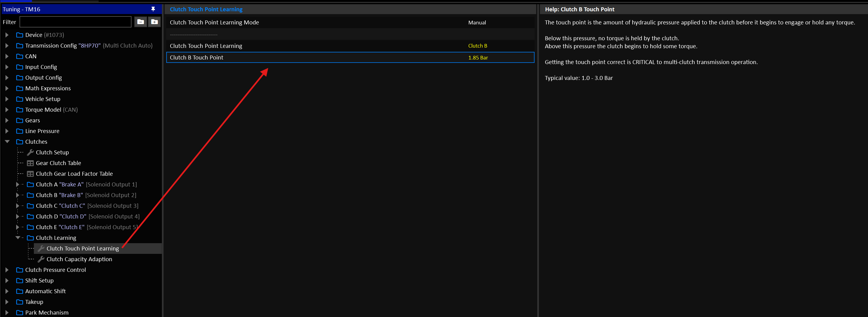Image resolution: width=868 pixels, height=317 pixels.
Task: Open Clutch Gear Load Factor Table
Action: [x=74, y=174]
